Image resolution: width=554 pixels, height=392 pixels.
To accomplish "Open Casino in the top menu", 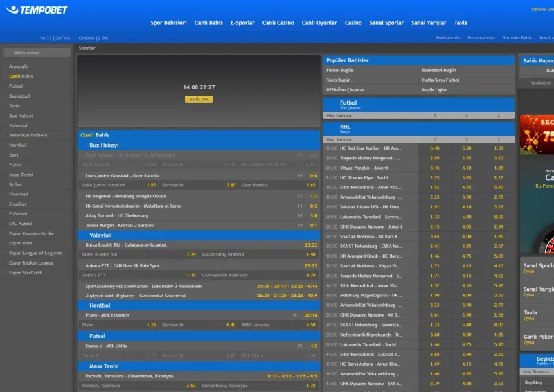I will point(353,23).
